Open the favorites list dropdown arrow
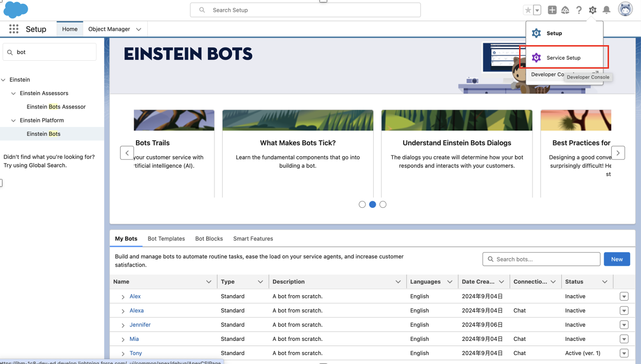The width and height of the screenshot is (641, 364). pyautogui.click(x=537, y=10)
